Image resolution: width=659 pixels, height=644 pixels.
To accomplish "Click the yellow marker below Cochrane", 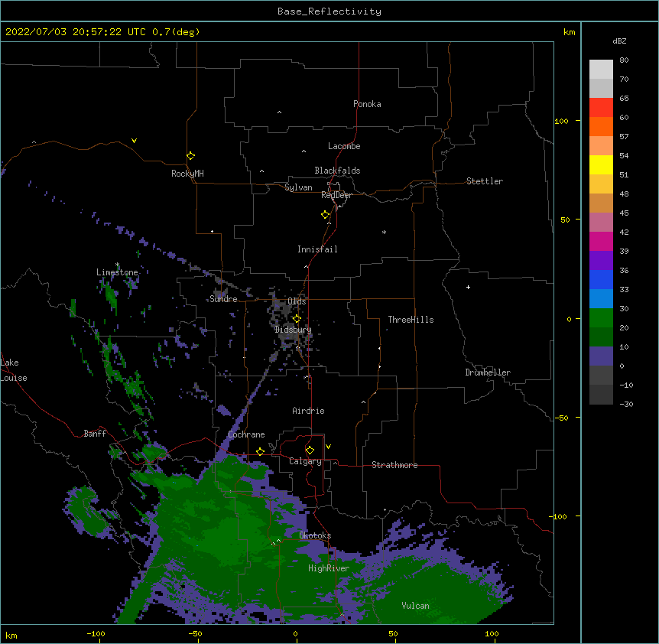I will [x=260, y=451].
